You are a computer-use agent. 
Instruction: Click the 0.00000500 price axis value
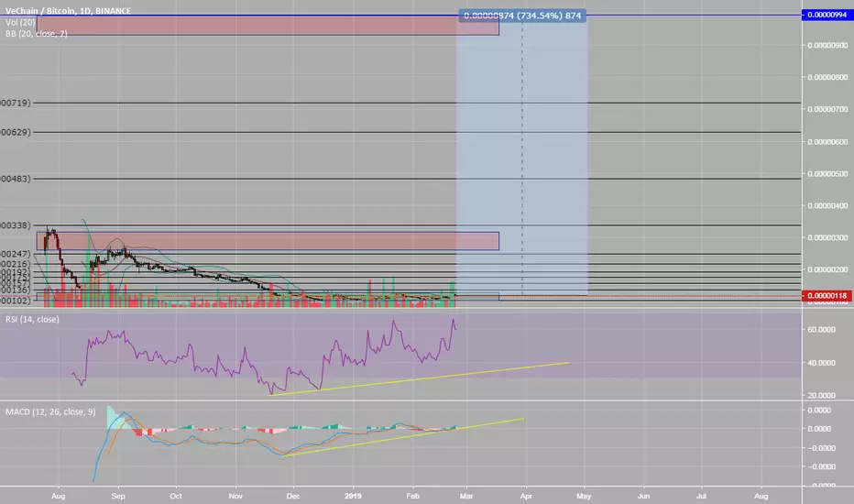[827, 174]
